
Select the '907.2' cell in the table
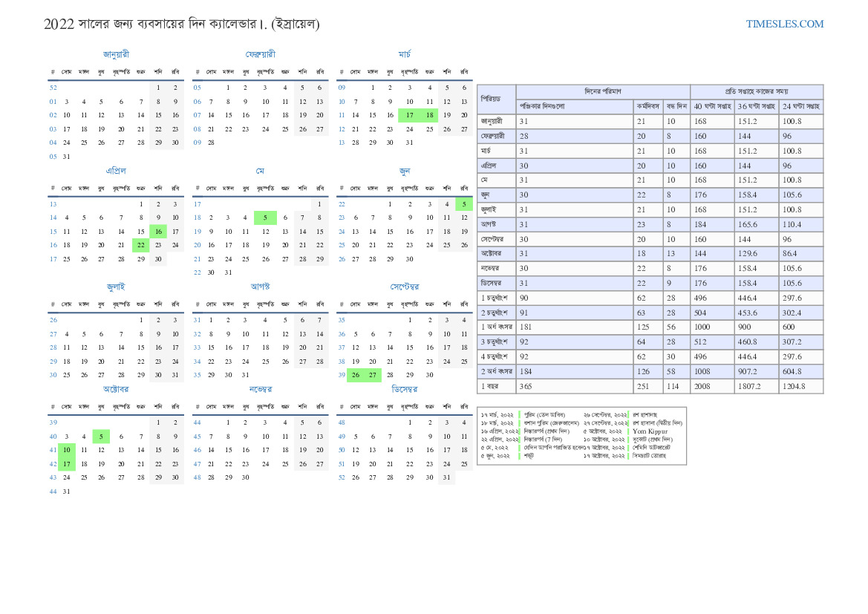click(756, 371)
